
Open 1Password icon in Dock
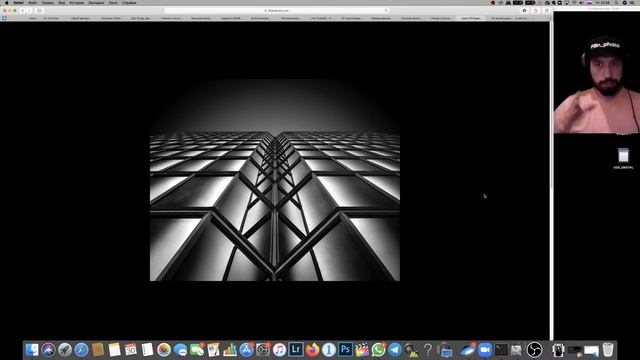[329, 350]
